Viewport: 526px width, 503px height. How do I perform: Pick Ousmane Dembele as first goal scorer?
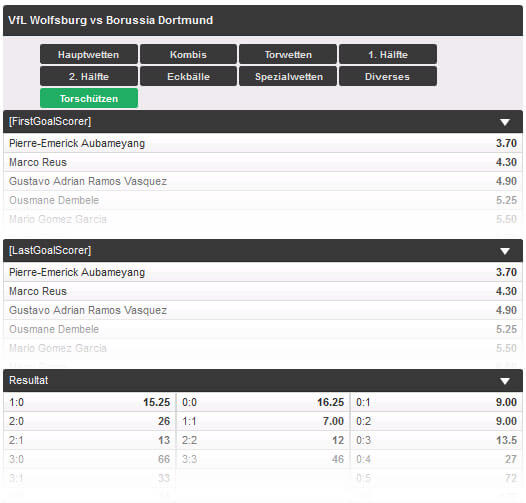point(263,200)
